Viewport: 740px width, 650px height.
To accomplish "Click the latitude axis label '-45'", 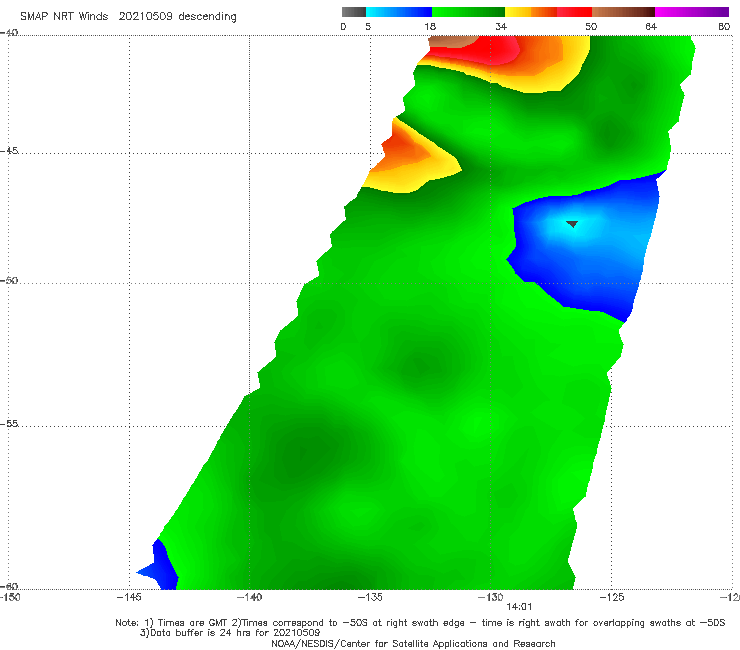I will [x=9, y=151].
